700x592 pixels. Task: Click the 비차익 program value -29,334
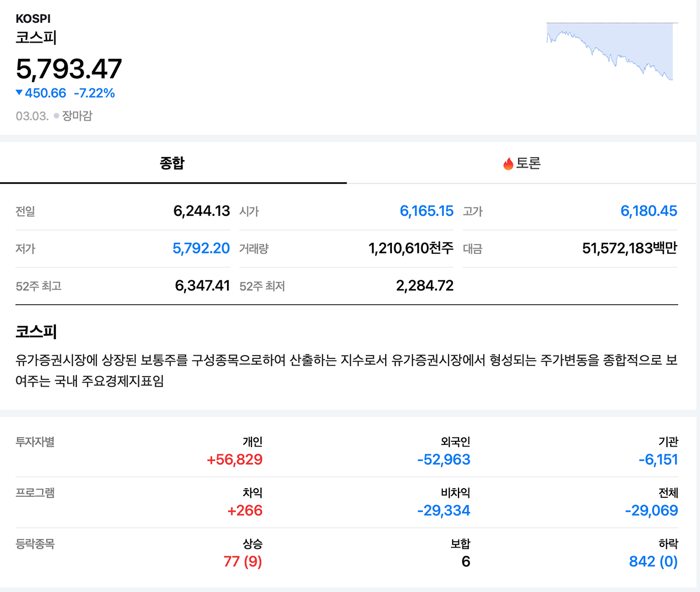click(x=443, y=511)
